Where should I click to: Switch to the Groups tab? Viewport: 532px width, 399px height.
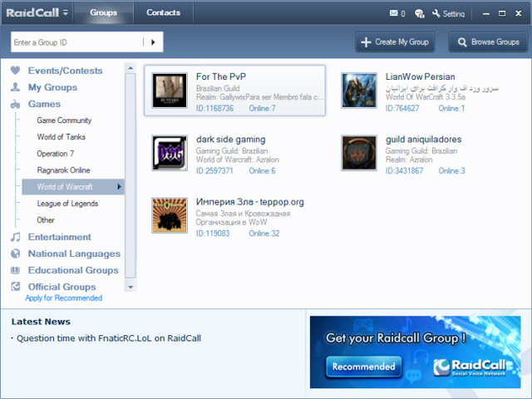[x=103, y=12]
